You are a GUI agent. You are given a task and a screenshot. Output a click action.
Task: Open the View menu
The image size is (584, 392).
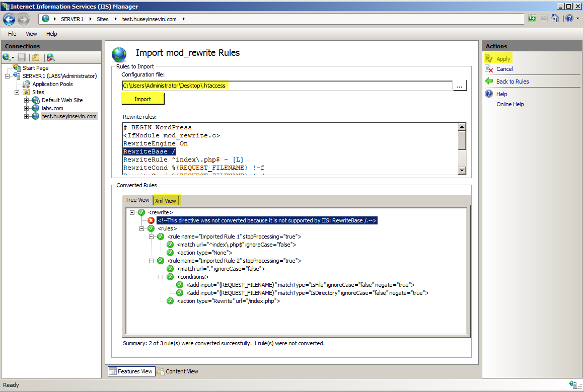(31, 34)
